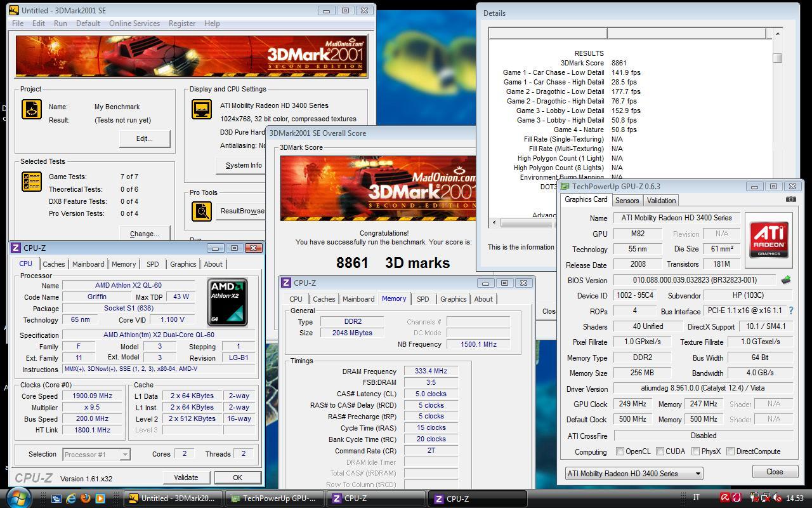Click the Core Speed value 1900.09 MHz

tap(92, 396)
